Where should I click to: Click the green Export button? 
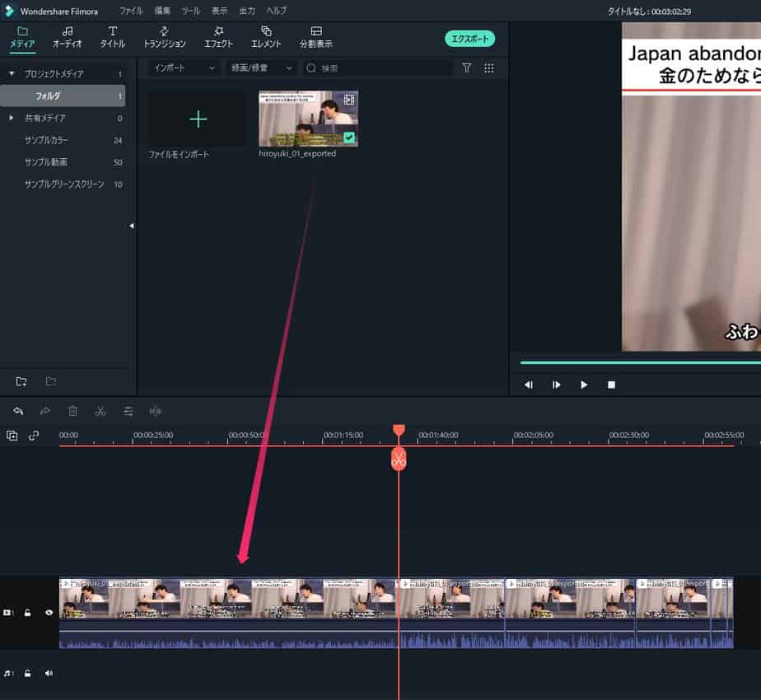coord(469,39)
